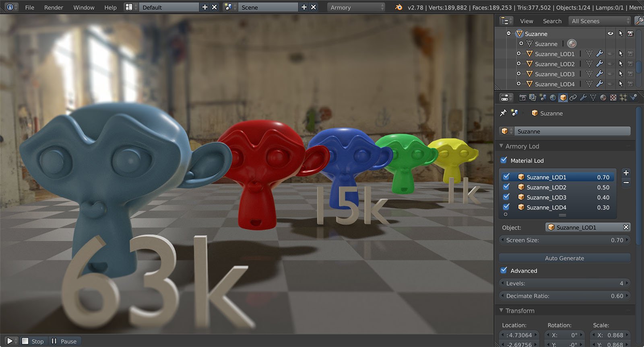Image resolution: width=644 pixels, height=347 pixels.
Task: Open the World properties tab
Action: [x=553, y=97]
